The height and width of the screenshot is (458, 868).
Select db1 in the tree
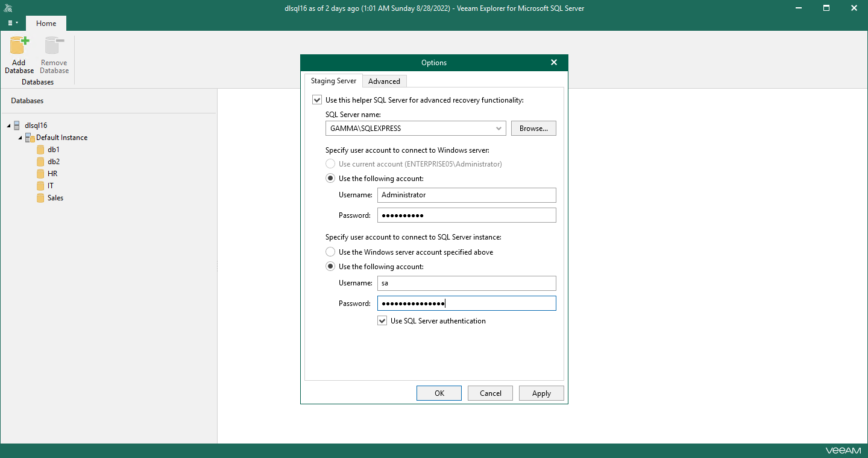(54, 150)
